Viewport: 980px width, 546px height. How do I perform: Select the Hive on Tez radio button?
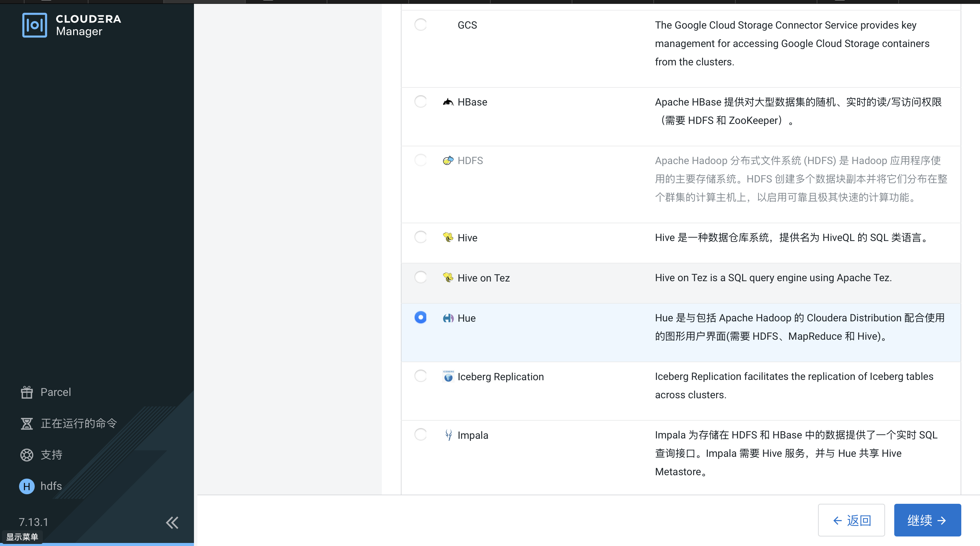[420, 277]
